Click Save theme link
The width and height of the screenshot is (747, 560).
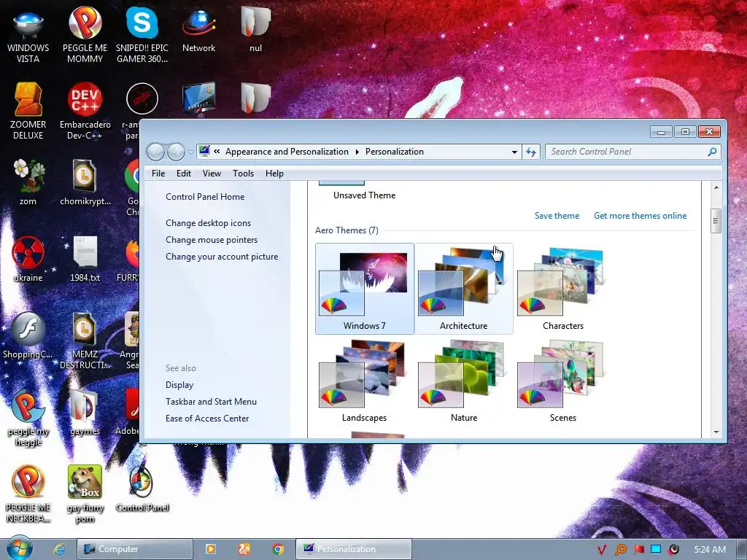pyautogui.click(x=557, y=216)
